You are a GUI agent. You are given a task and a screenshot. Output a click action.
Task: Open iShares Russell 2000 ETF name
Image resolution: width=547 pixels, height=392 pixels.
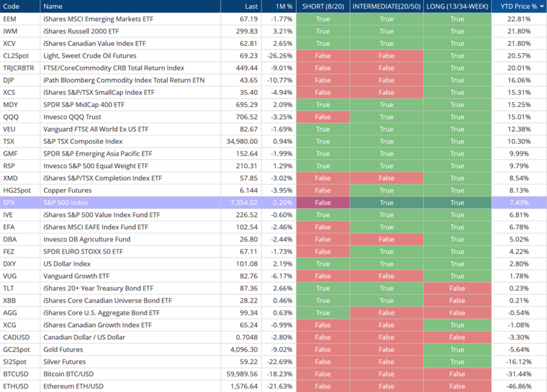pyautogui.click(x=81, y=31)
